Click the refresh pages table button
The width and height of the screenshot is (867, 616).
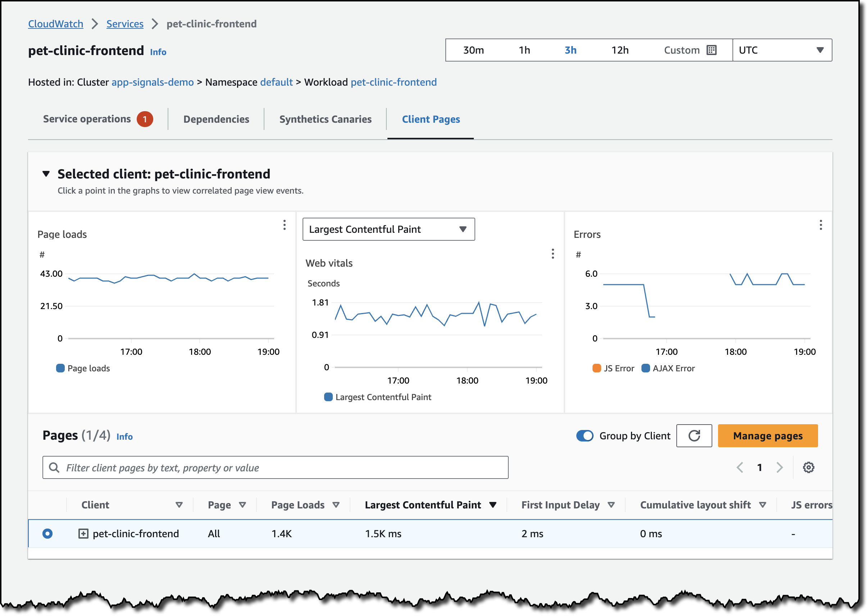(694, 435)
